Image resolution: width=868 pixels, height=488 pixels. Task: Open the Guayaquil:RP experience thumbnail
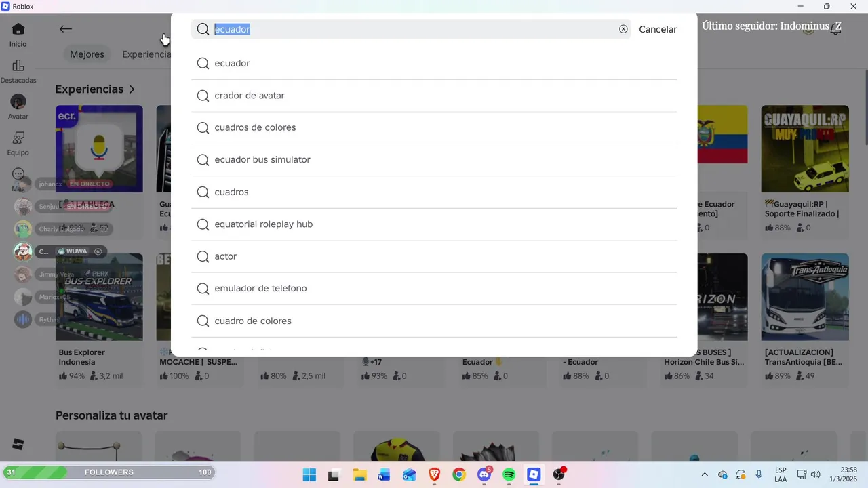click(x=805, y=148)
